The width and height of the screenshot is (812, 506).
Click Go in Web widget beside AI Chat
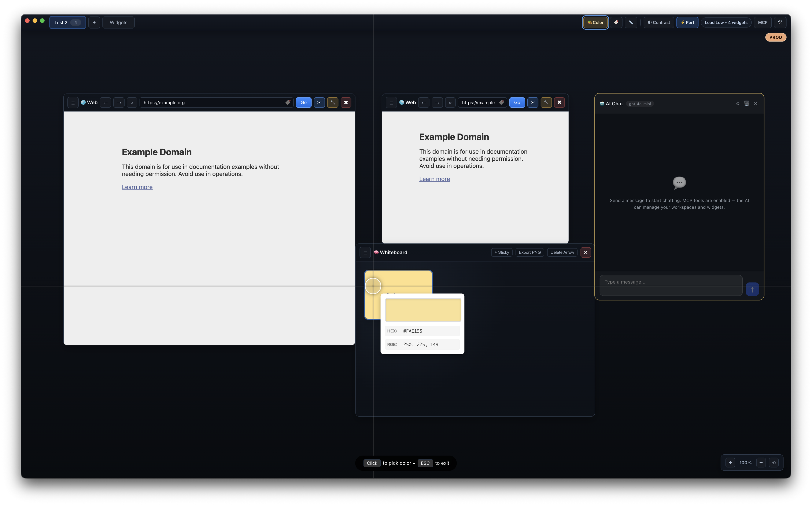point(517,102)
